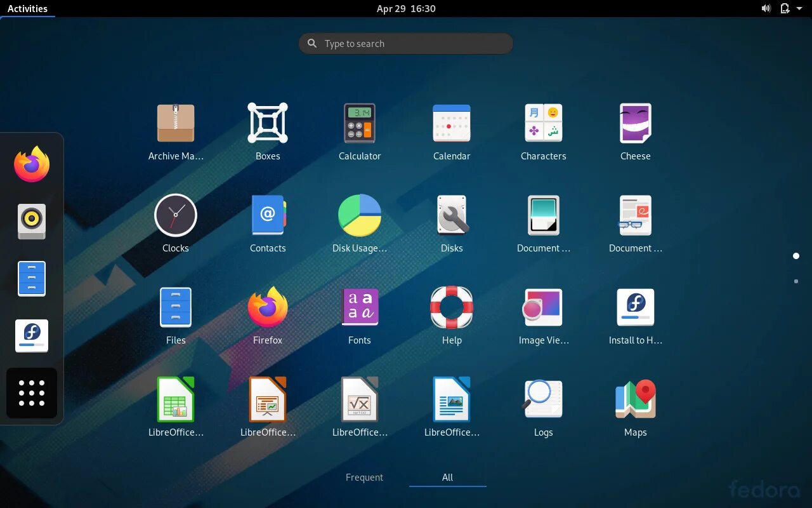Open LibreOffice Impress orange presentation icon
The height and width of the screenshot is (508, 812).
268,399
